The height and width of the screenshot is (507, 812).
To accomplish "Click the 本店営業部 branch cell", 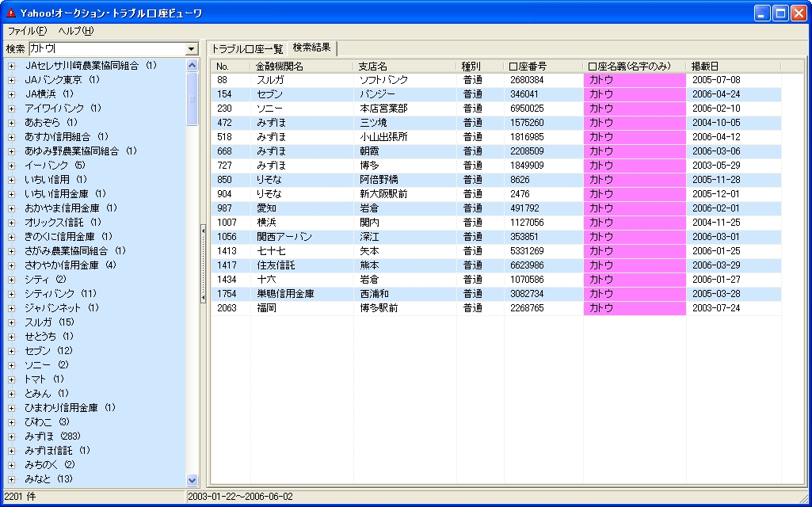I will [x=405, y=109].
